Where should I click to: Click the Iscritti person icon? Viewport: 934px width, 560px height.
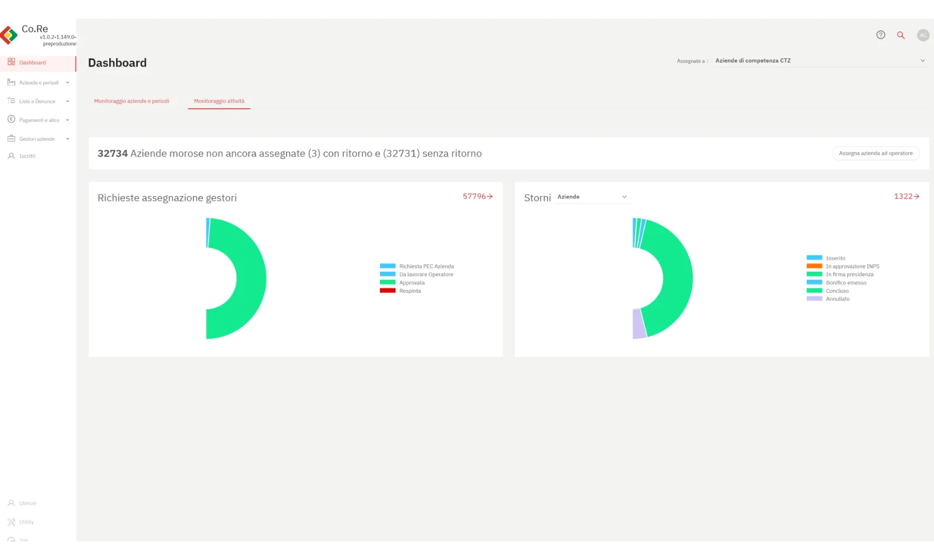11,156
